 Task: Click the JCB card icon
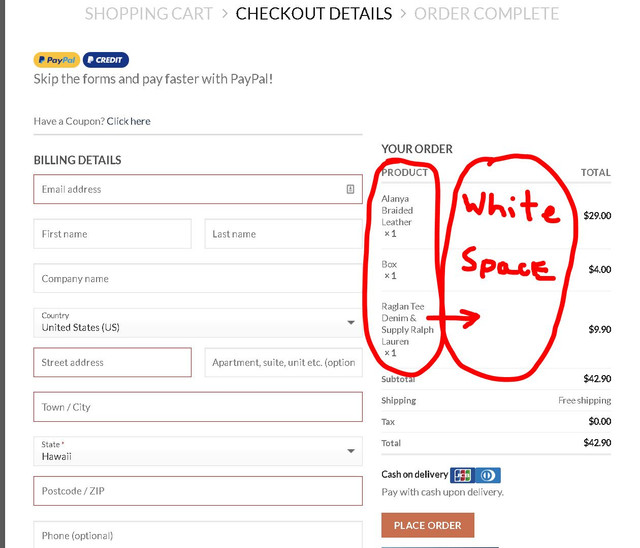(462, 475)
